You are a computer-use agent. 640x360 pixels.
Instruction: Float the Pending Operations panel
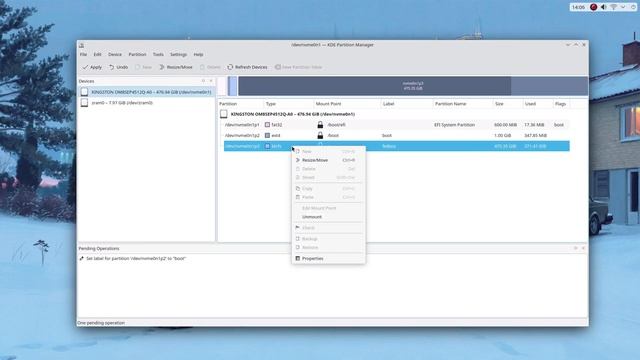click(x=576, y=248)
